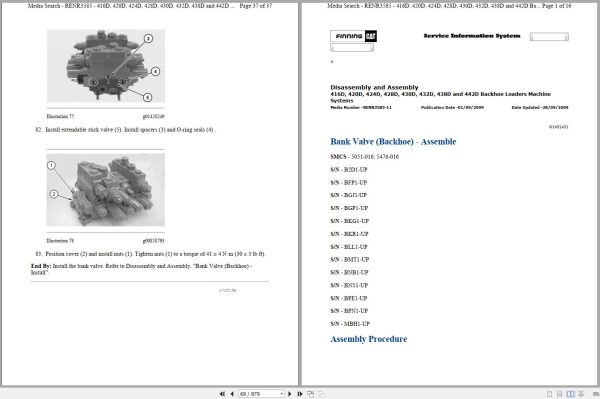Select the text S/N - MBH1-UP
The image size is (600, 399).
[350, 324]
